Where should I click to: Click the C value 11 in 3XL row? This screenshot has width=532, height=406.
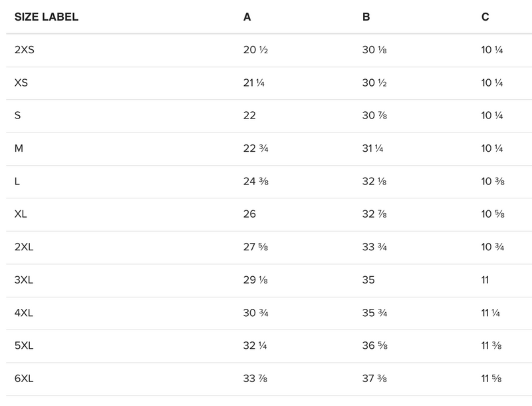click(x=485, y=280)
